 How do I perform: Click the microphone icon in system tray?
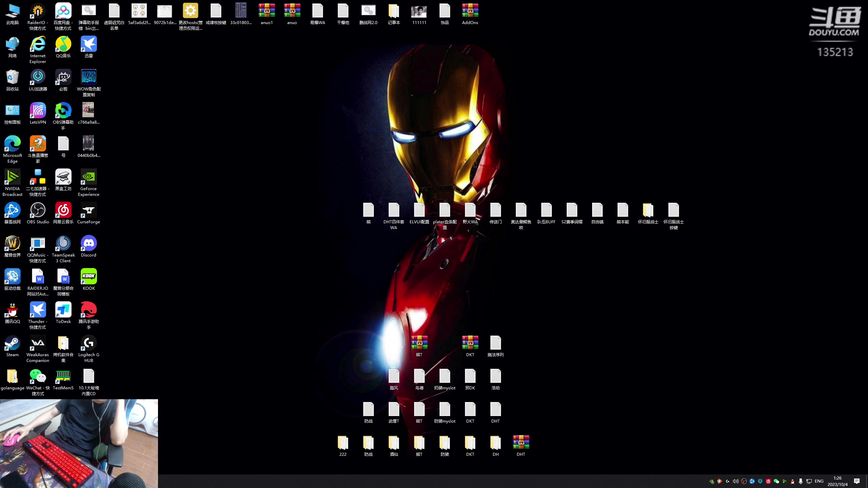tap(801, 481)
